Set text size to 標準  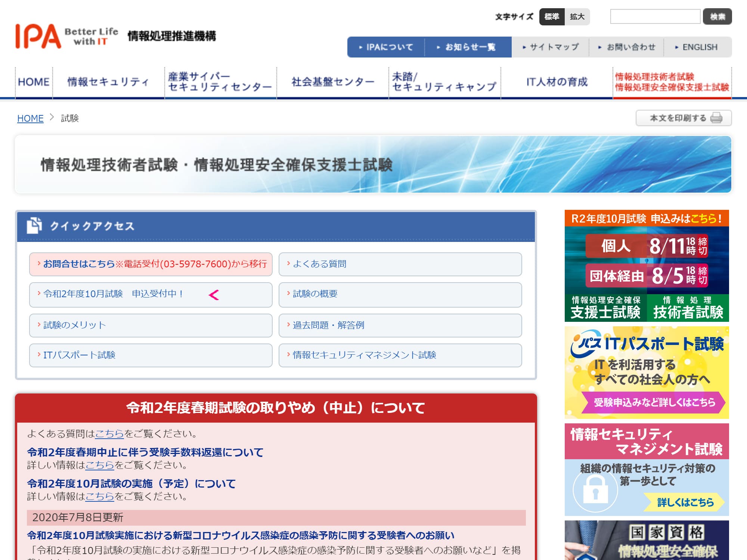tap(552, 17)
